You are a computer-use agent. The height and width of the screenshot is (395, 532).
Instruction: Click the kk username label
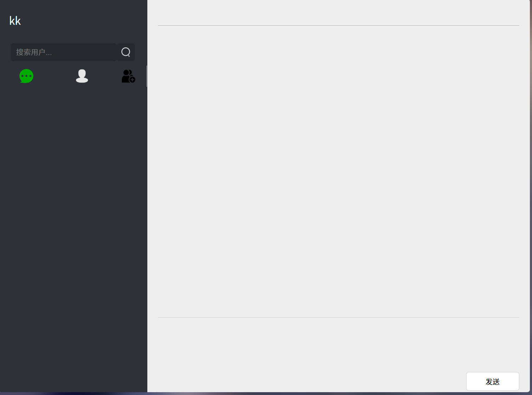15,21
